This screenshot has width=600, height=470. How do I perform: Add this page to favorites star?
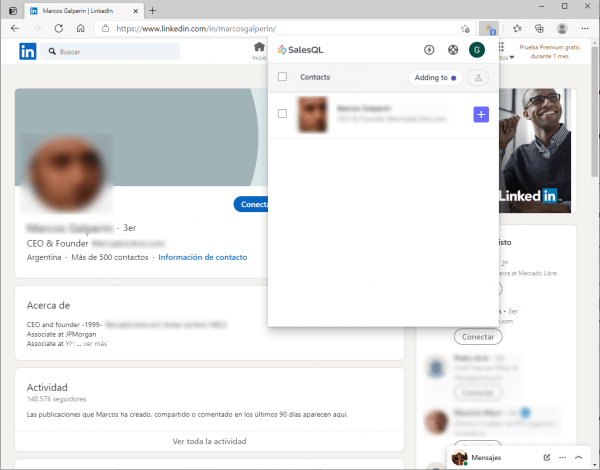click(x=465, y=29)
